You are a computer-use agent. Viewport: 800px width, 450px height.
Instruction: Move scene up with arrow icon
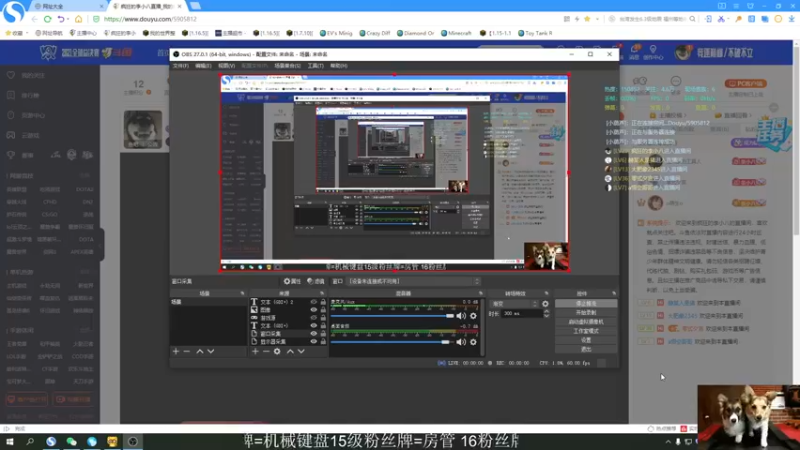(199, 352)
